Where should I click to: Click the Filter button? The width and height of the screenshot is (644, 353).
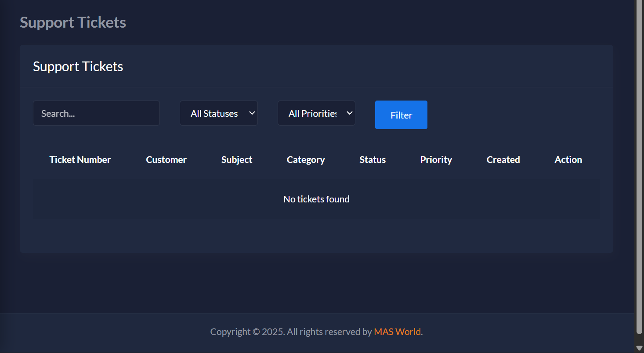pyautogui.click(x=401, y=115)
